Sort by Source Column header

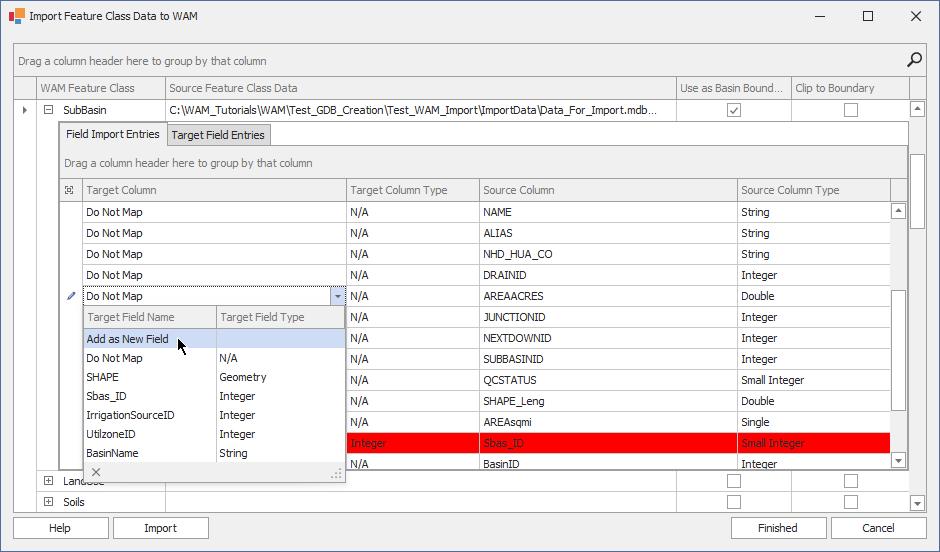click(608, 190)
